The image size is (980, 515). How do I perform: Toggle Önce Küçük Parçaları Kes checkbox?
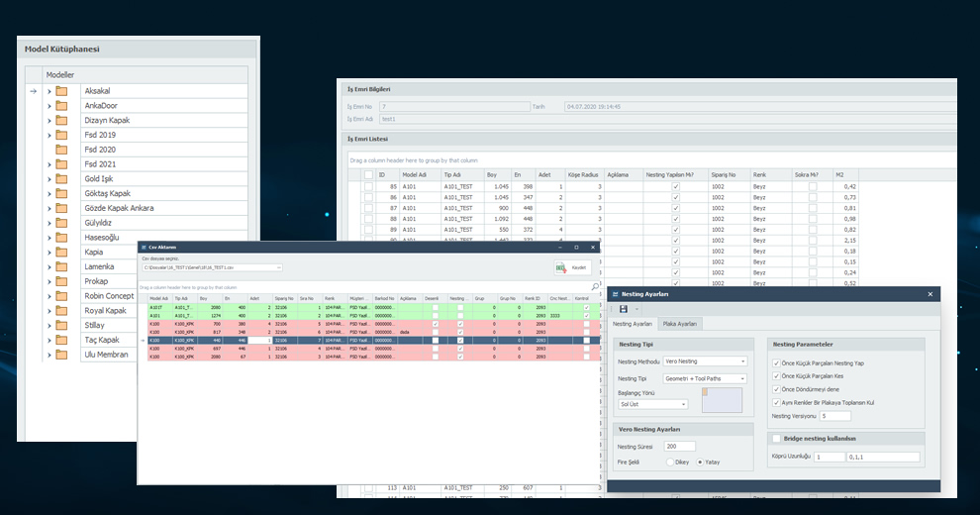point(776,376)
